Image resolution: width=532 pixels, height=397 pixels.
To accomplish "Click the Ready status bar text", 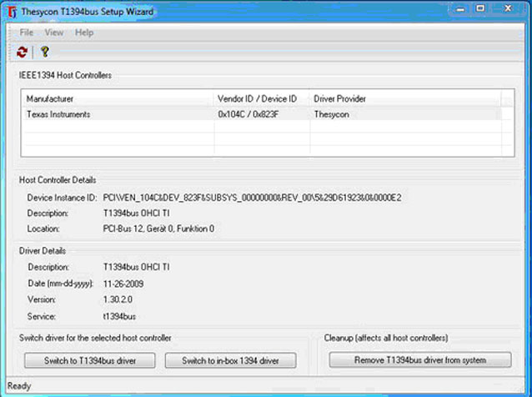I will pos(18,386).
